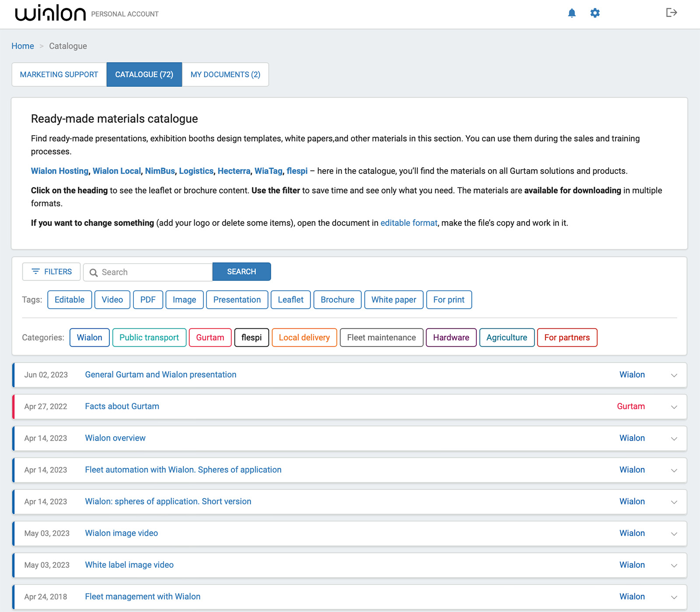Expand the Fleet management with Wialon entry
Viewport: 700px width, 612px height.
click(673, 596)
